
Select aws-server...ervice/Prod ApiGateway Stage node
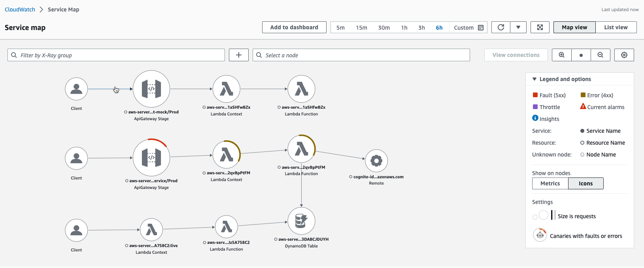click(x=151, y=157)
